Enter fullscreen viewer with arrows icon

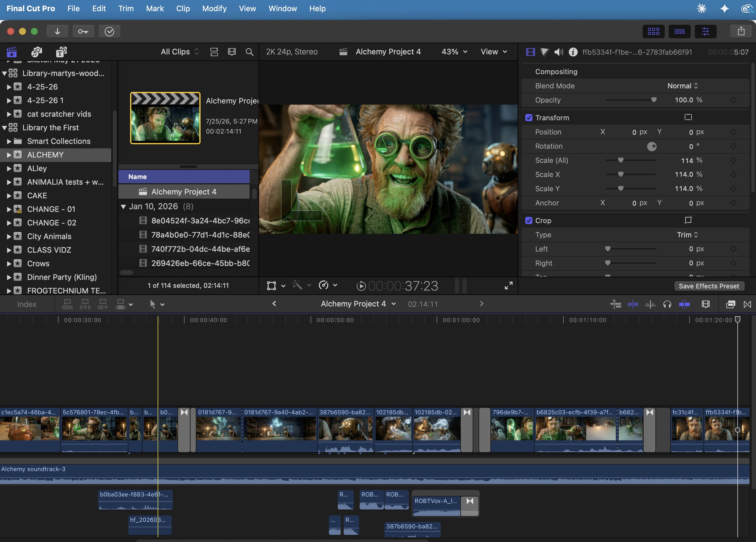508,285
